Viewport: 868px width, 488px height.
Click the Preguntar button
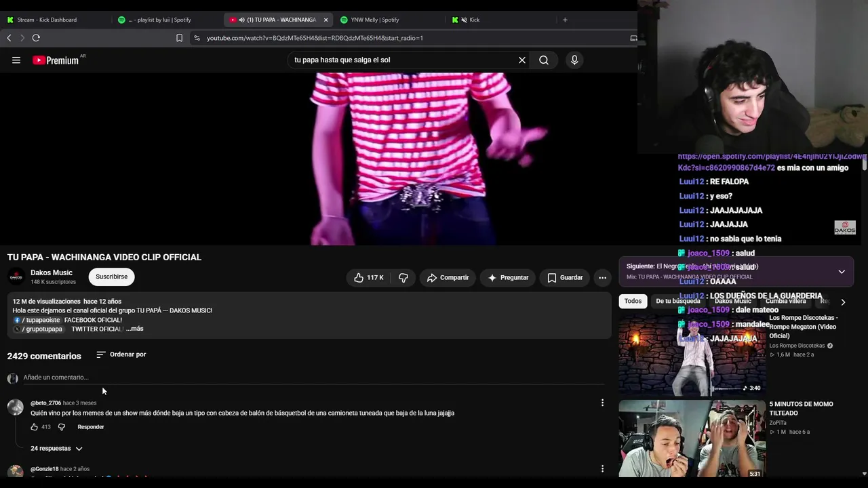(x=508, y=277)
